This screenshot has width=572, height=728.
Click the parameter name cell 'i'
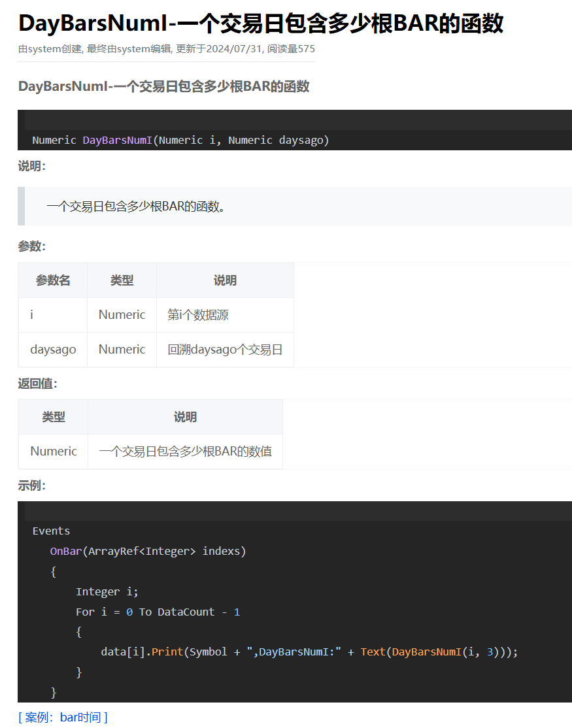tap(53, 315)
